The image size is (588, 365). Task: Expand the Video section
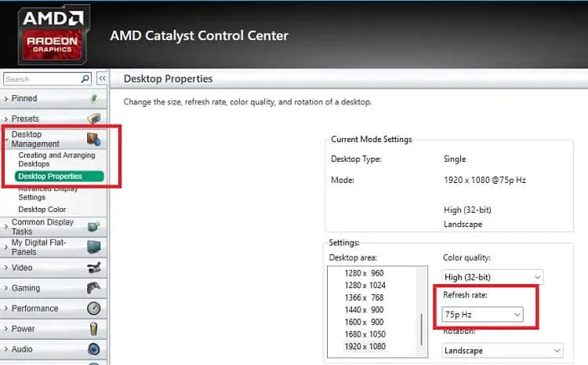[53, 268]
